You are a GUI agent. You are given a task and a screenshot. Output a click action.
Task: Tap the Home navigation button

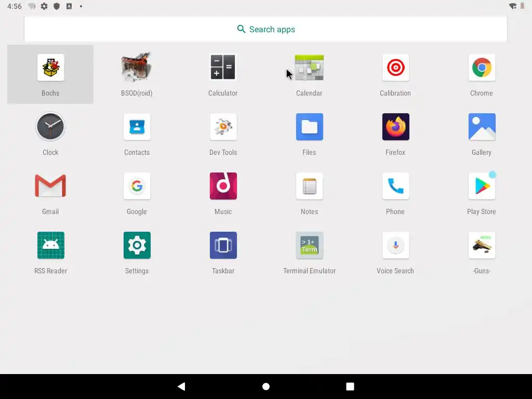click(266, 387)
